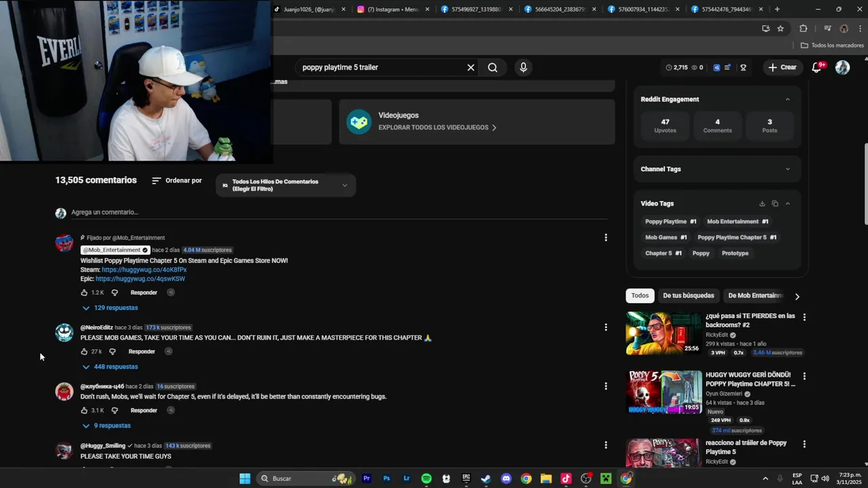This screenshot has height=488, width=868.
Task: Start voice search with microphone icon
Action: pos(523,67)
